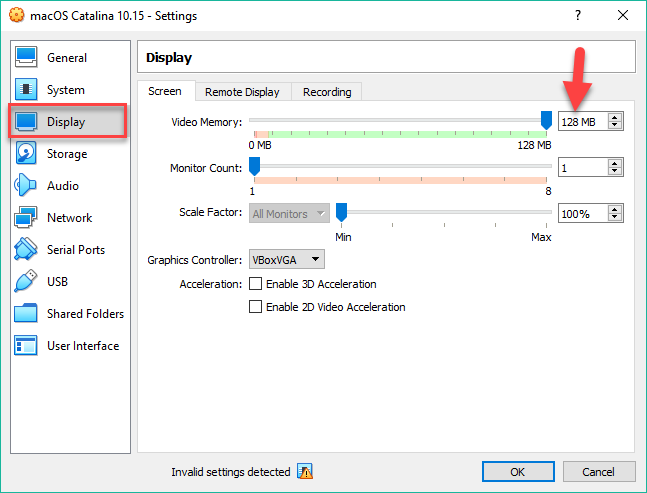Switch to the Recording tab
Image resolution: width=647 pixels, height=493 pixels.
point(327,92)
